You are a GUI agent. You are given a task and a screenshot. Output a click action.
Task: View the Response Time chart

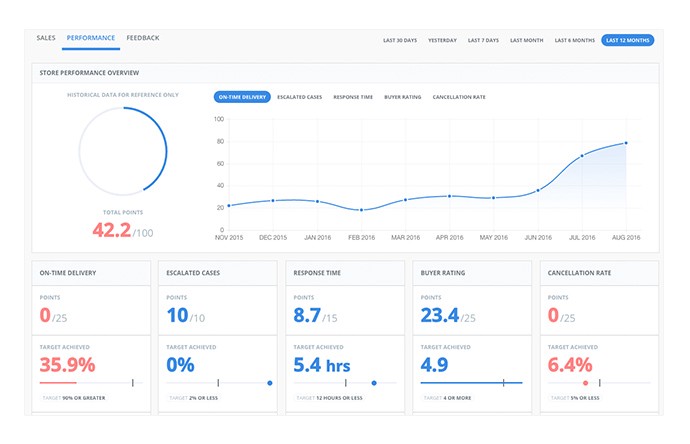tap(353, 97)
